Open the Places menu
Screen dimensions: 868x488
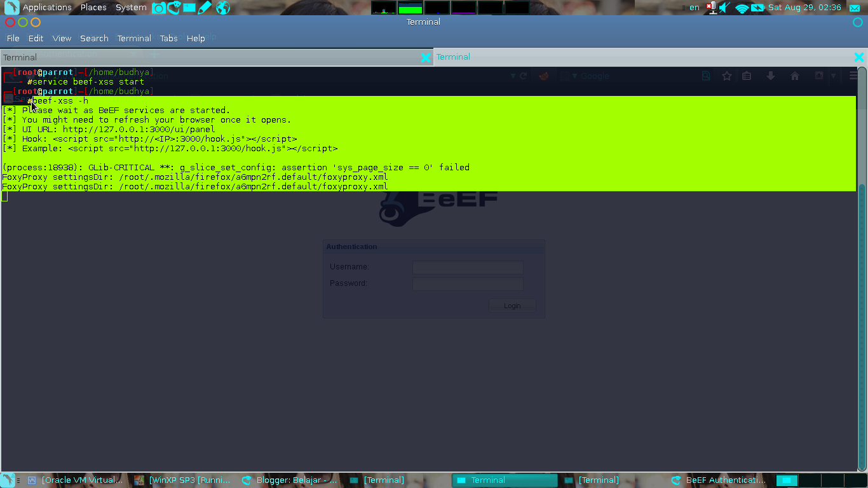coord(93,8)
